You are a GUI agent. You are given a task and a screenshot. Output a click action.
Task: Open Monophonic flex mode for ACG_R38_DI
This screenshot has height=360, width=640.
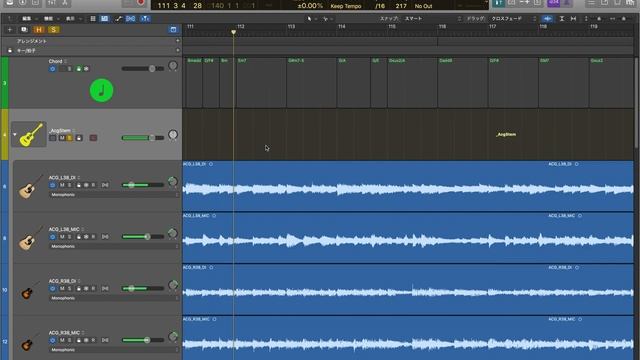click(114, 298)
